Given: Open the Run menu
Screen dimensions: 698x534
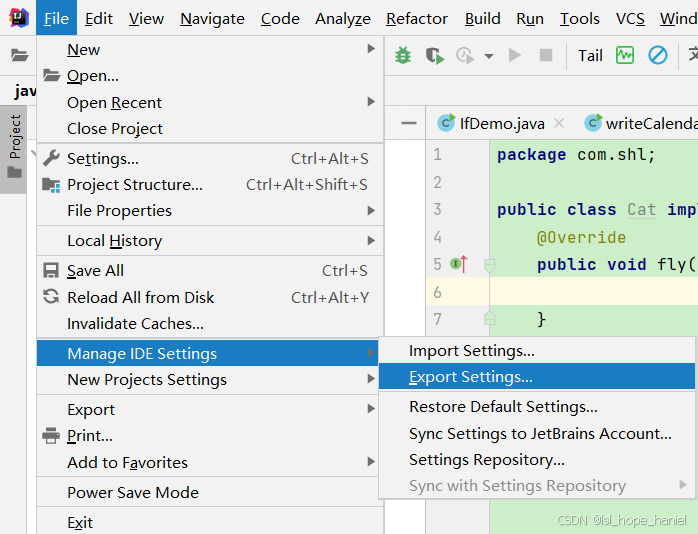Looking at the screenshot, I should point(530,18).
